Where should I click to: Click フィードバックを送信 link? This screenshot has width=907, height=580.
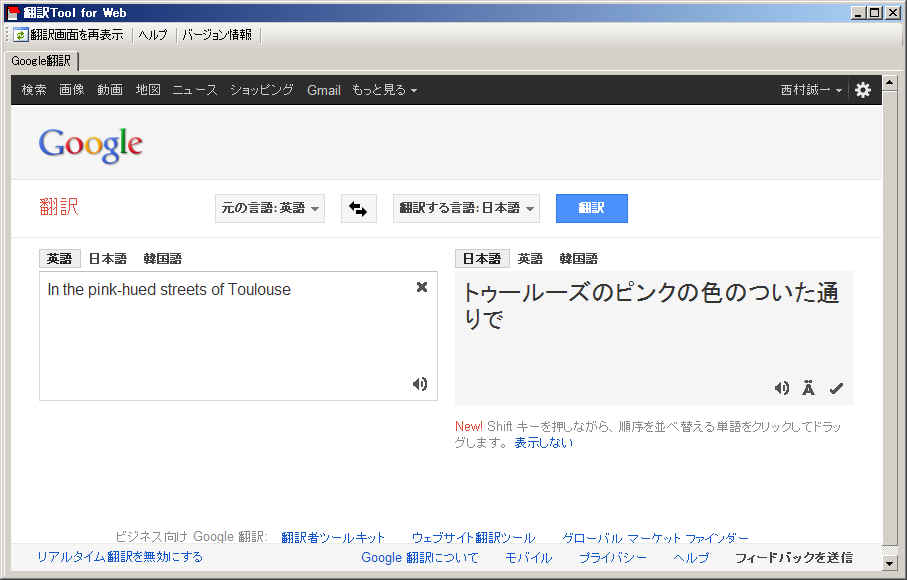click(x=794, y=557)
